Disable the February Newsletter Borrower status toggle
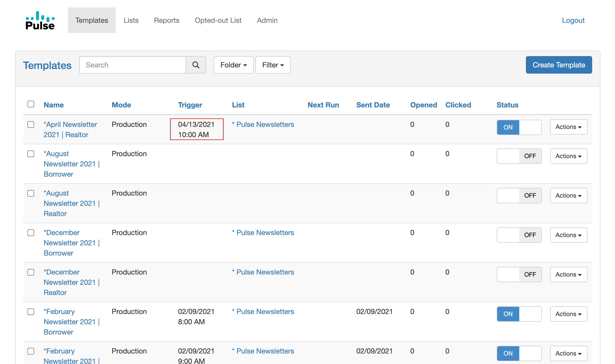The image size is (615, 364). (x=519, y=314)
